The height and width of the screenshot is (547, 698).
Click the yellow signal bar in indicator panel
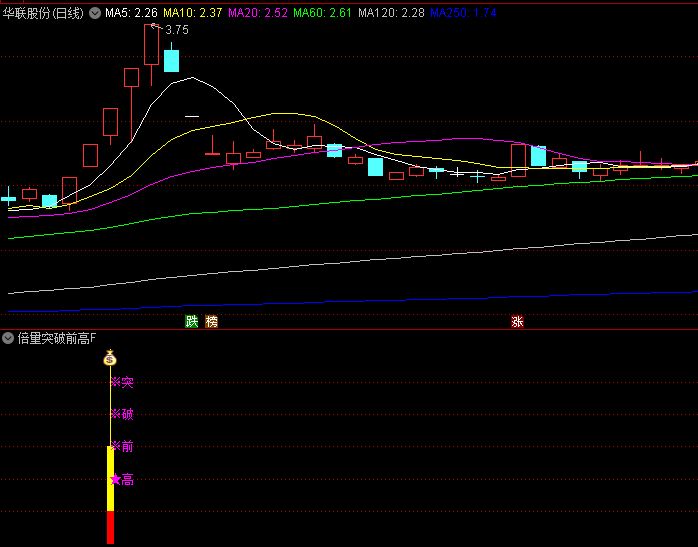coord(110,478)
